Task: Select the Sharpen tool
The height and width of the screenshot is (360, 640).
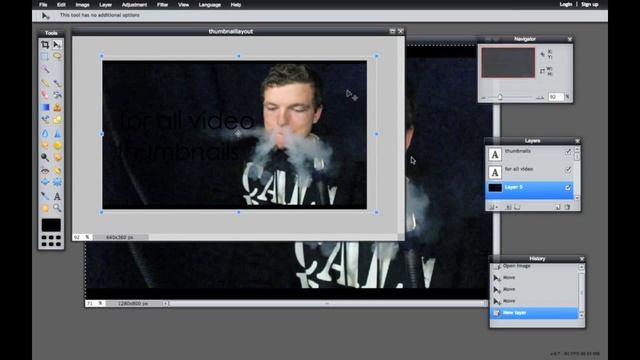Action: 57,133
